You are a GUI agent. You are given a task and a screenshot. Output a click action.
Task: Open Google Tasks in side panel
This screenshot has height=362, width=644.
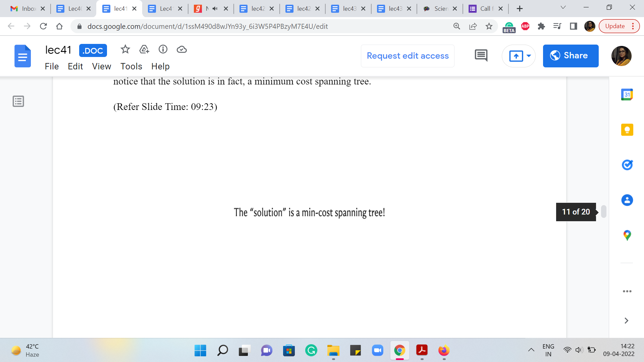[x=627, y=165]
